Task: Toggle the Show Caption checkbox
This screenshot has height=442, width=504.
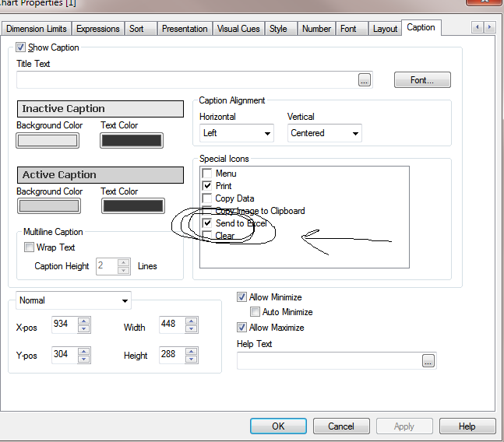Action: click(x=20, y=47)
